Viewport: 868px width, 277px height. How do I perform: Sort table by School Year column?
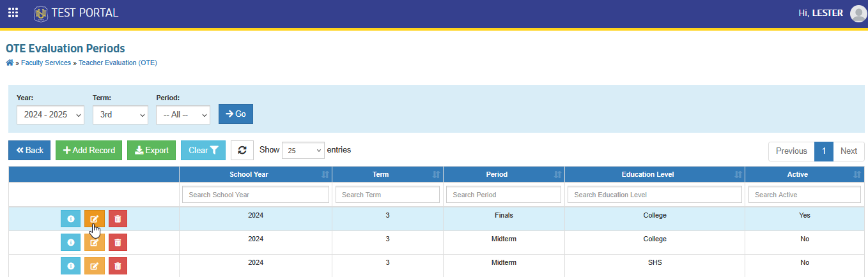tap(256, 174)
